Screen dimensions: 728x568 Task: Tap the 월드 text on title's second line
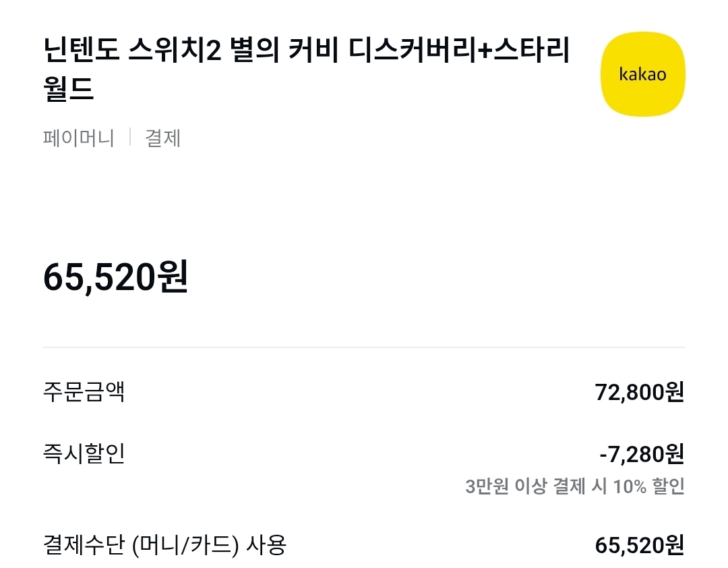click(x=68, y=89)
